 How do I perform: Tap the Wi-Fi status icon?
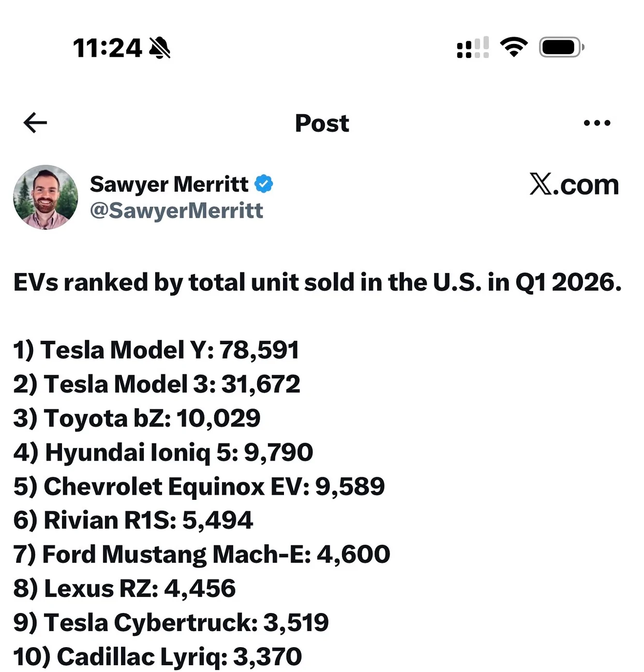pyautogui.click(x=514, y=47)
